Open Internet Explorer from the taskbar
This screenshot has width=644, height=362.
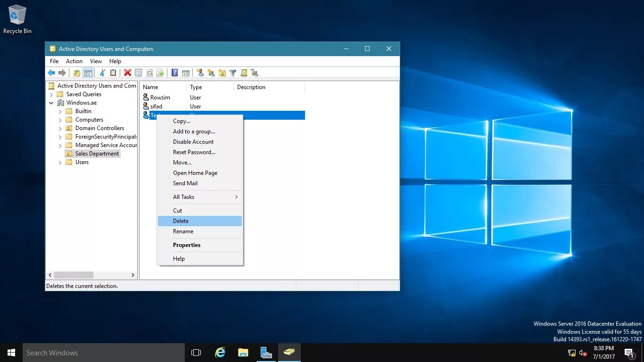pos(220,353)
